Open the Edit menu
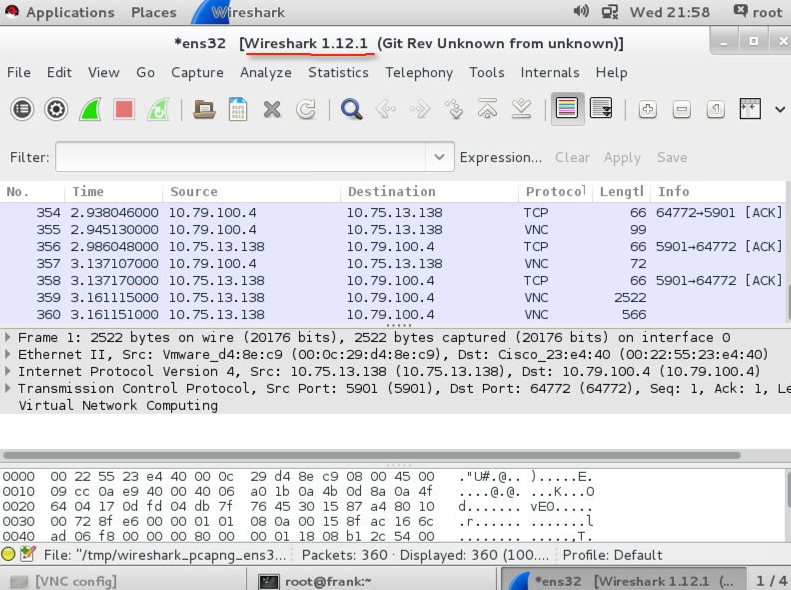 [x=59, y=73]
